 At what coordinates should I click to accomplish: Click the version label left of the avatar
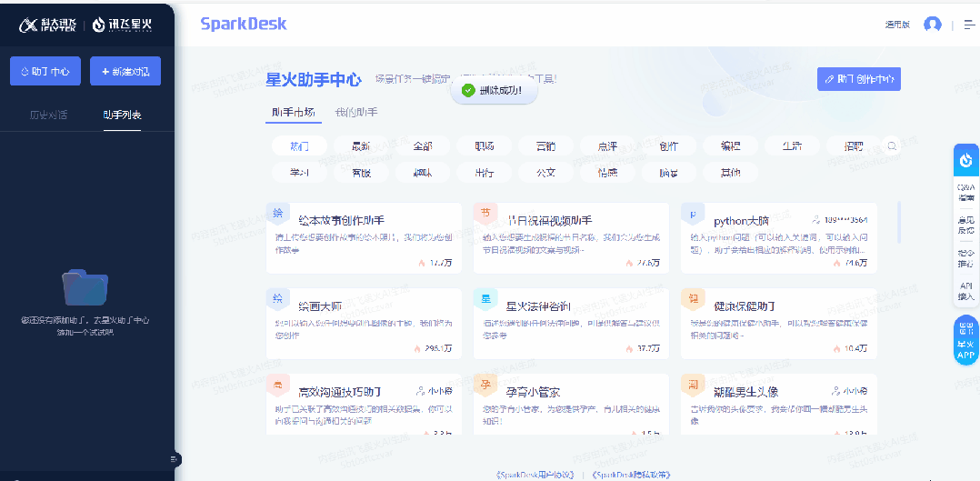[897, 25]
